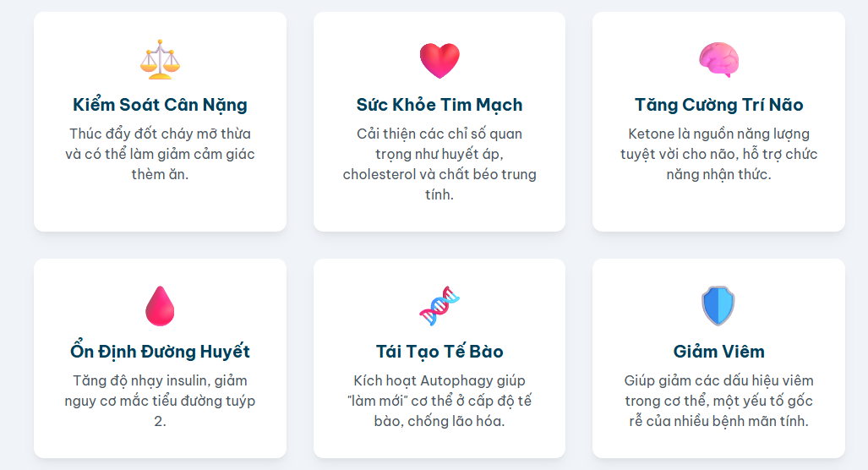Click the blue shield icon
This screenshot has width=868, height=470.
pyautogui.click(x=718, y=306)
